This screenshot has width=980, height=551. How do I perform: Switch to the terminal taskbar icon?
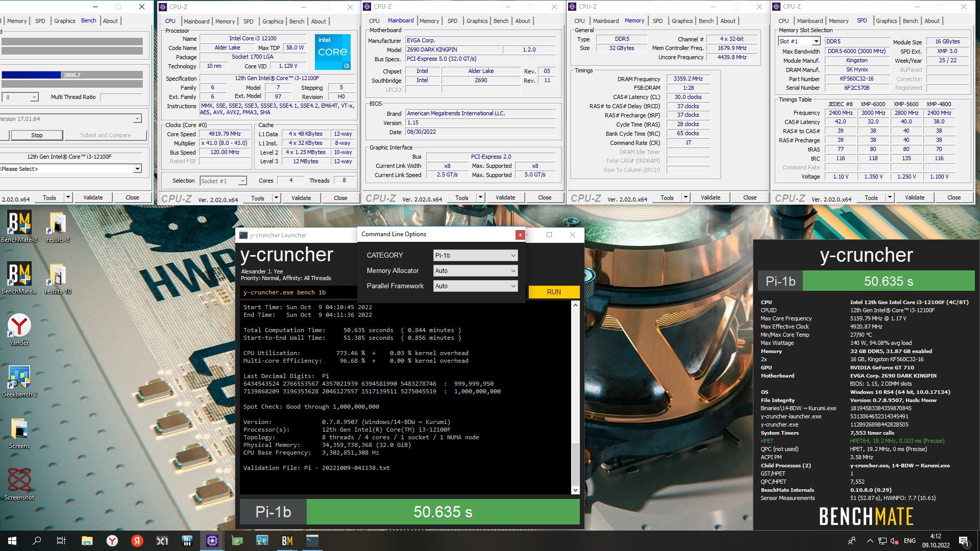(312, 541)
